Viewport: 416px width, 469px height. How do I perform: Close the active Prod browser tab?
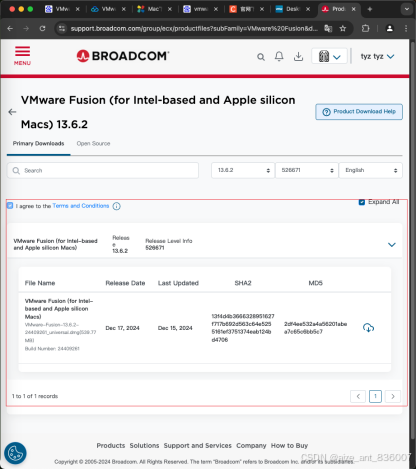tap(354, 9)
